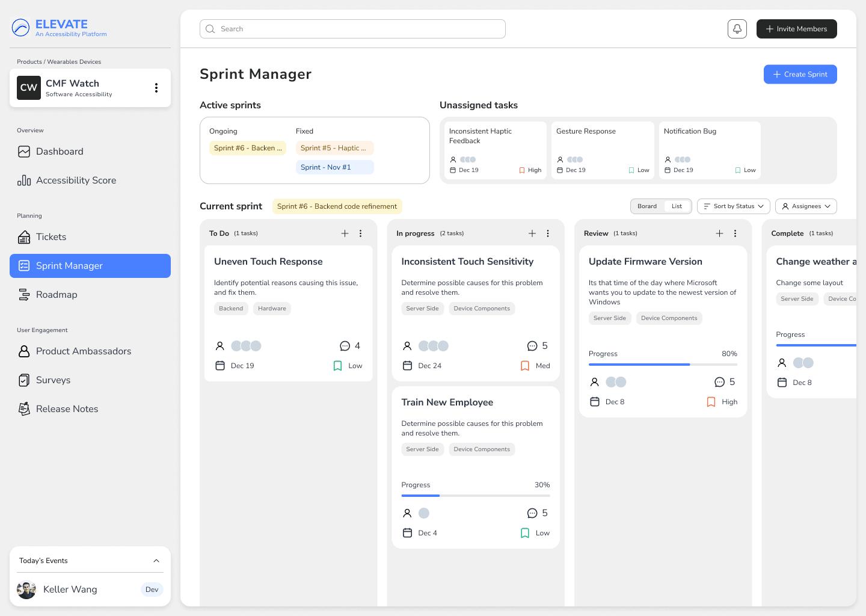Viewport: 866px width, 616px height.
Task: Select the Tickets icon in the sidebar
Action: [x=24, y=236]
